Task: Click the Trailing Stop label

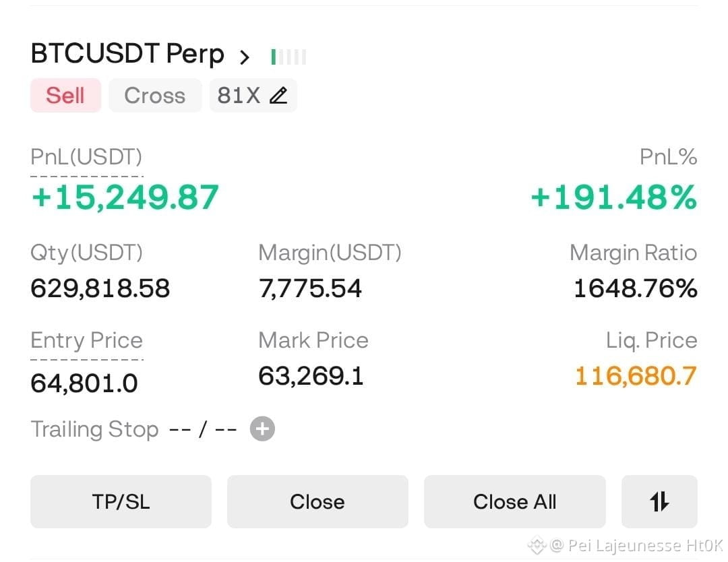Action: point(95,429)
